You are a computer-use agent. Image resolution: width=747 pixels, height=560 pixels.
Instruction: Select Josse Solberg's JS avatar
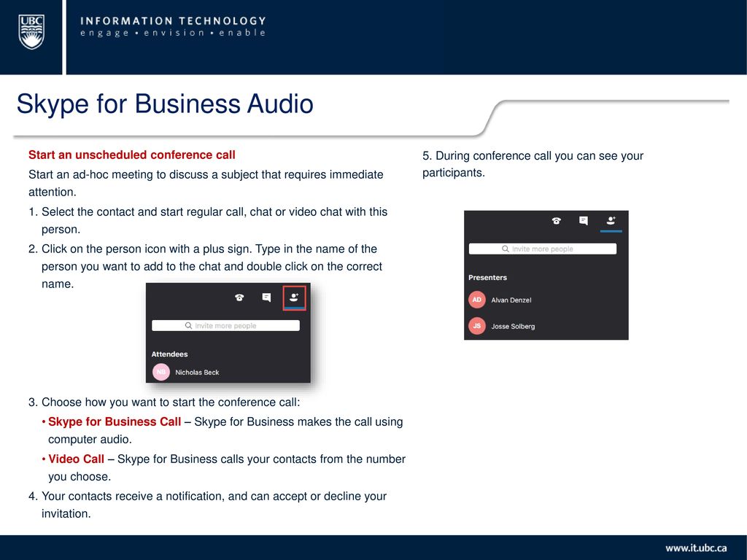[477, 326]
